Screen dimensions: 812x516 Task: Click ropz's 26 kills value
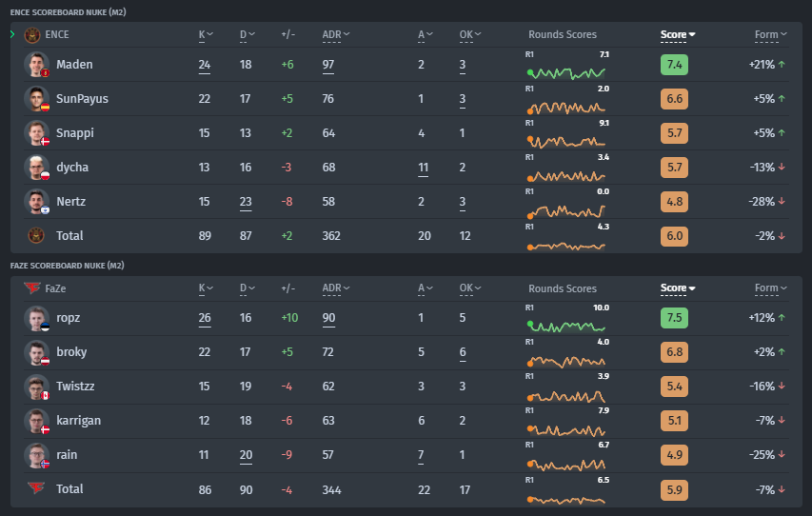(x=205, y=318)
